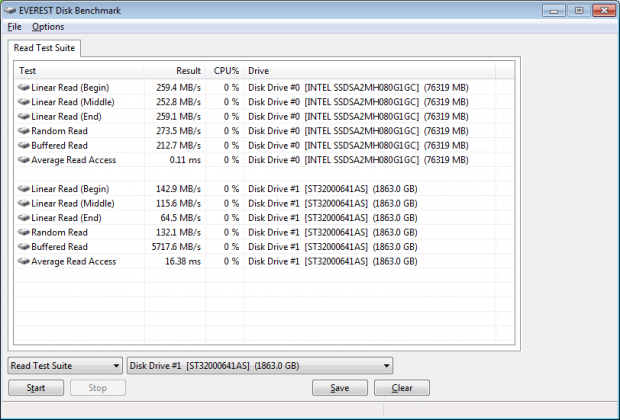Click the drive icon for Disk #0 Linear Read (Begin)
Screen dimensions: 620x420
tap(24, 87)
